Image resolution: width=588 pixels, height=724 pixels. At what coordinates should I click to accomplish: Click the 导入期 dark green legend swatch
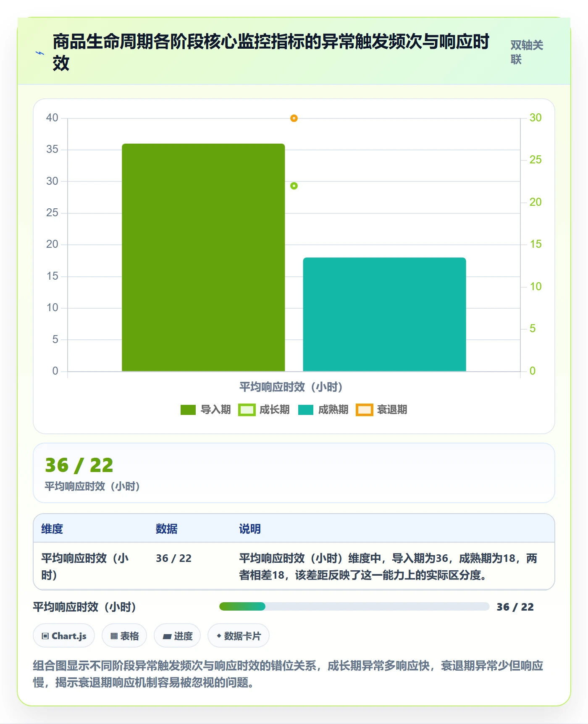coord(188,410)
